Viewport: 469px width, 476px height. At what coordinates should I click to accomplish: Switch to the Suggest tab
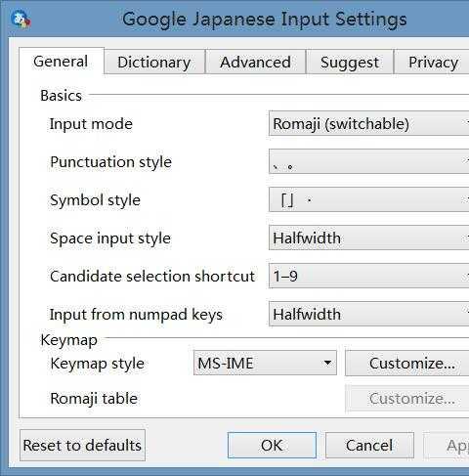[x=350, y=63]
